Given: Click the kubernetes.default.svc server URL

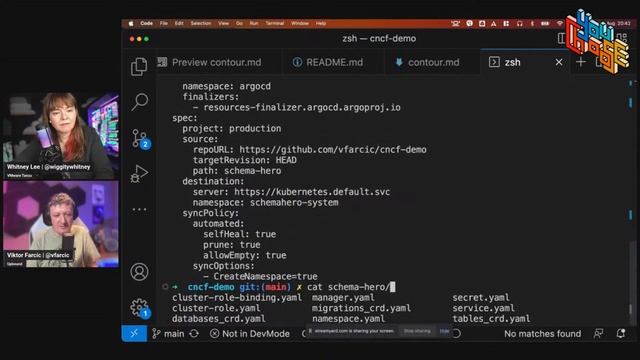Looking at the screenshot, I should pos(312,192).
